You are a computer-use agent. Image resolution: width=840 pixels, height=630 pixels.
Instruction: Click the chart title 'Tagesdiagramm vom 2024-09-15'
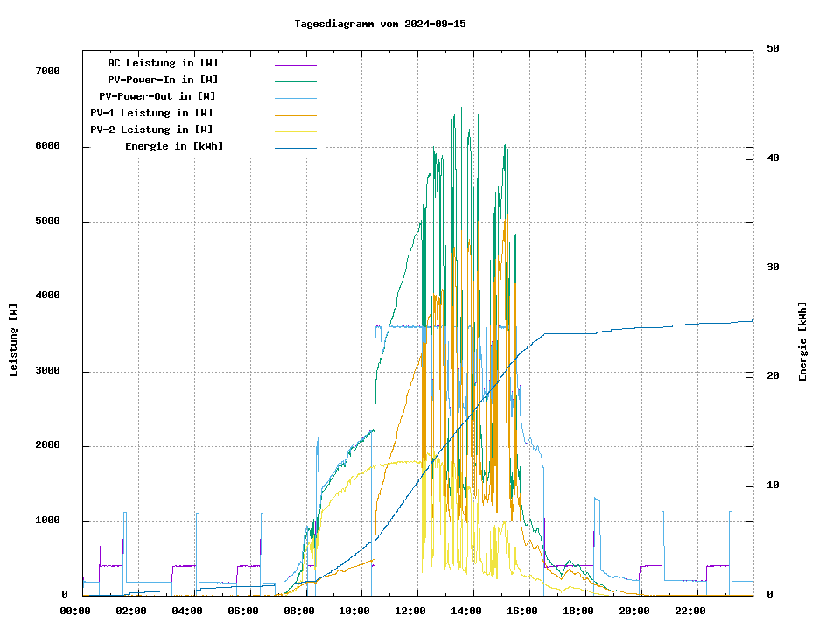(380, 24)
